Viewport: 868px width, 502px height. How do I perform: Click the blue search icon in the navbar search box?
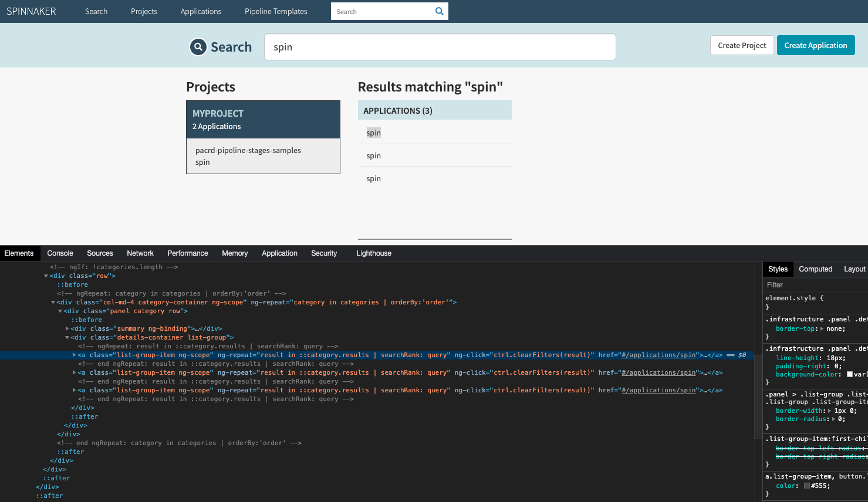tap(439, 11)
